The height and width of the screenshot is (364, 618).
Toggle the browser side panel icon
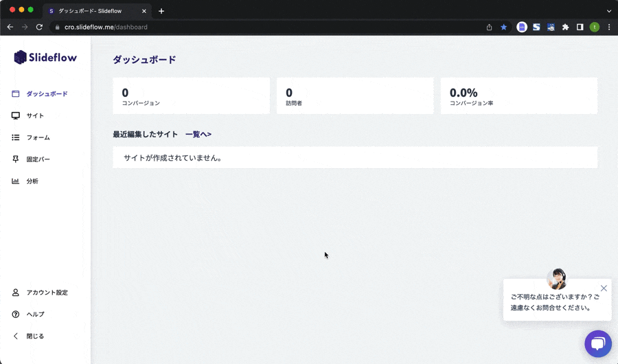[x=580, y=27]
